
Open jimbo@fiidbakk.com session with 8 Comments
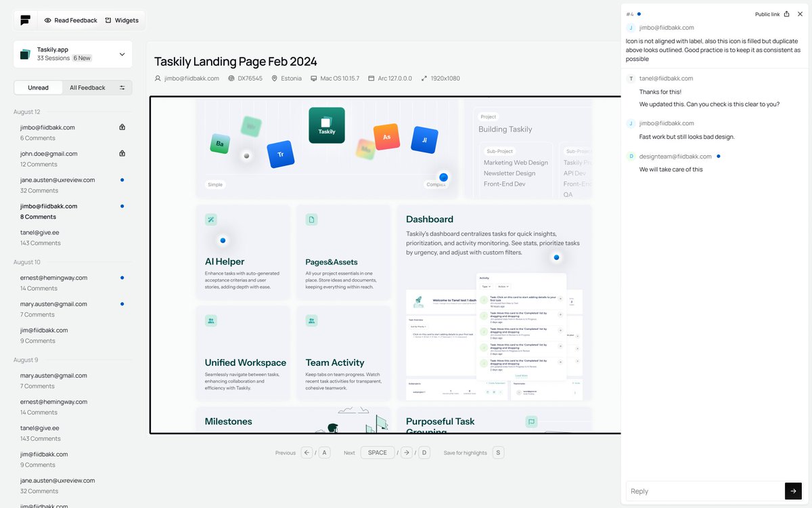[72, 211]
